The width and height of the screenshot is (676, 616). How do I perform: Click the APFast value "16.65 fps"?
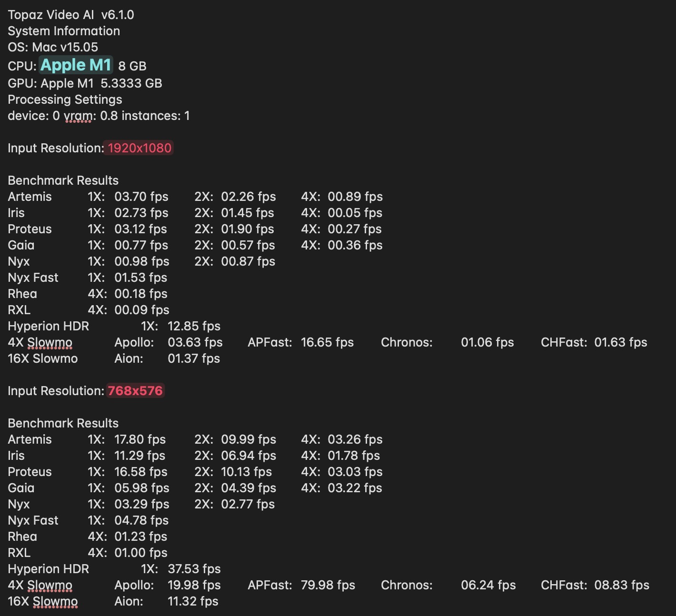(x=328, y=342)
